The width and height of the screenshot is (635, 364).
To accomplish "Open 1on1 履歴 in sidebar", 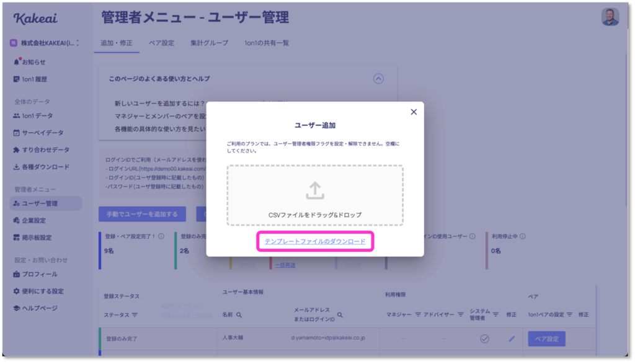I will [30, 79].
